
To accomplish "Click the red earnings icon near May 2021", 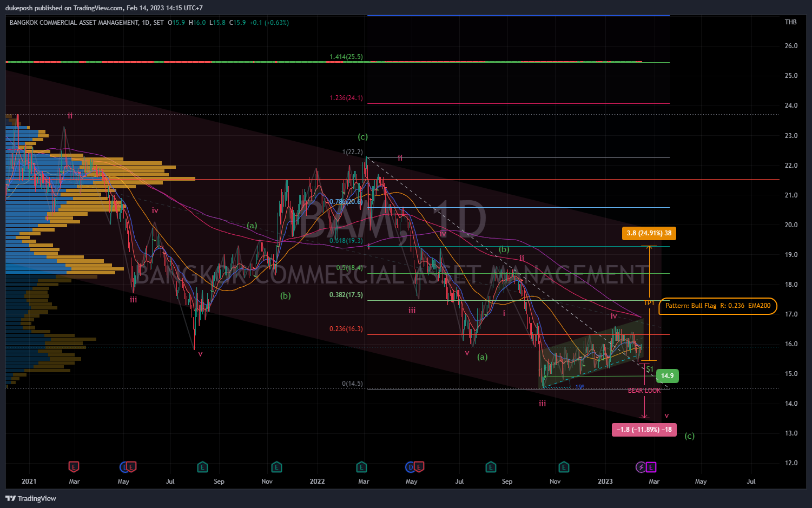I will coord(131,466).
